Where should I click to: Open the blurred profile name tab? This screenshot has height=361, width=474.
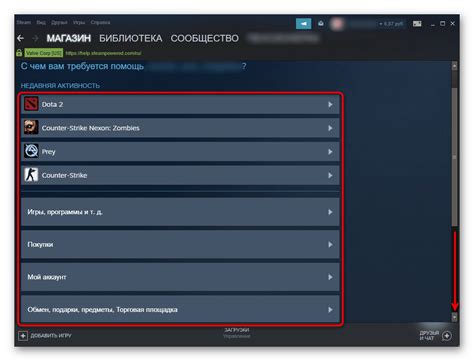(283, 38)
